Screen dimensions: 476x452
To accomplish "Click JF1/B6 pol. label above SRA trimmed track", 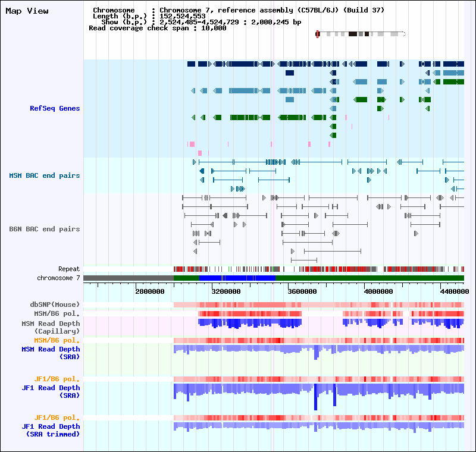I will pos(57,418).
